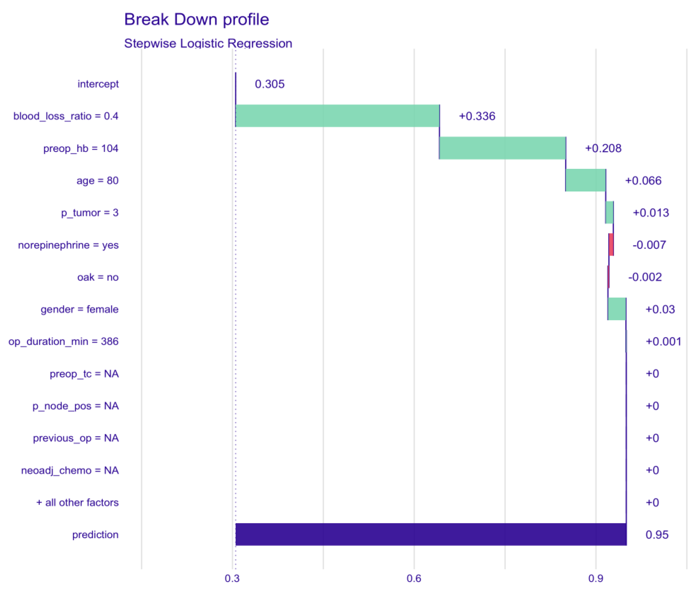Click the 0.3 x-axis tick label
700x593 pixels.
(232, 578)
